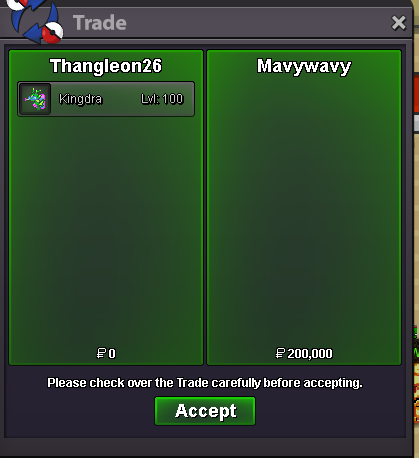Click the Trade title text
The width and height of the screenshot is (419, 458).
pos(100,23)
